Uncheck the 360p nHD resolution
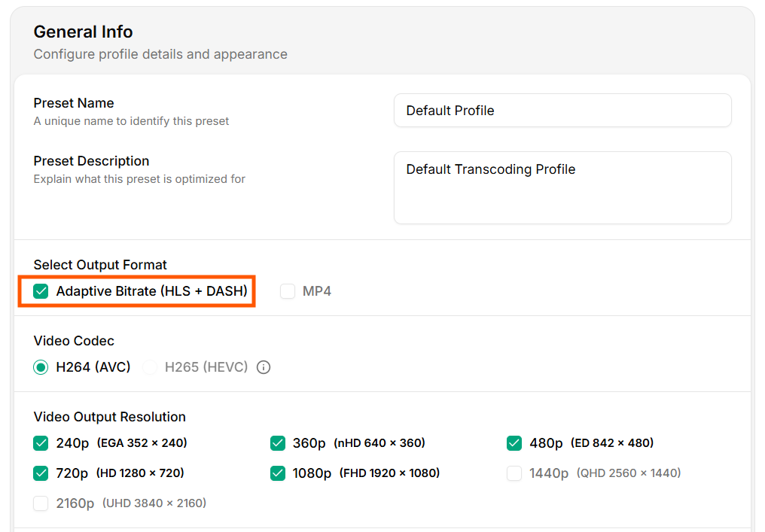The height and width of the screenshot is (532, 765). tap(278, 443)
